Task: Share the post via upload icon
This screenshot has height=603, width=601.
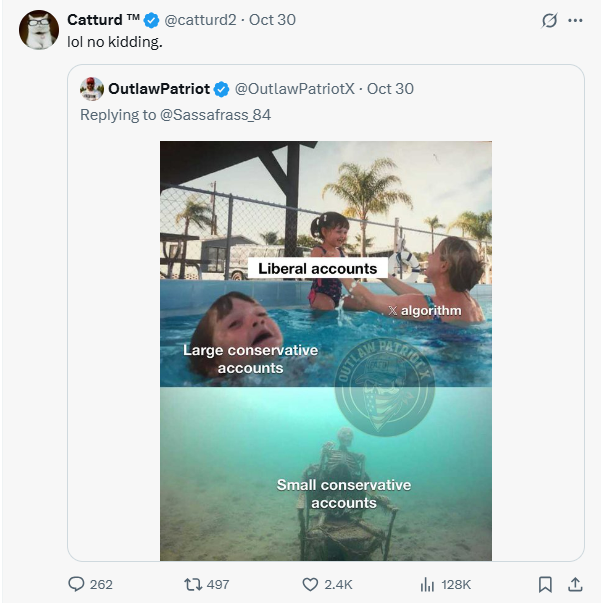Action: point(575,584)
